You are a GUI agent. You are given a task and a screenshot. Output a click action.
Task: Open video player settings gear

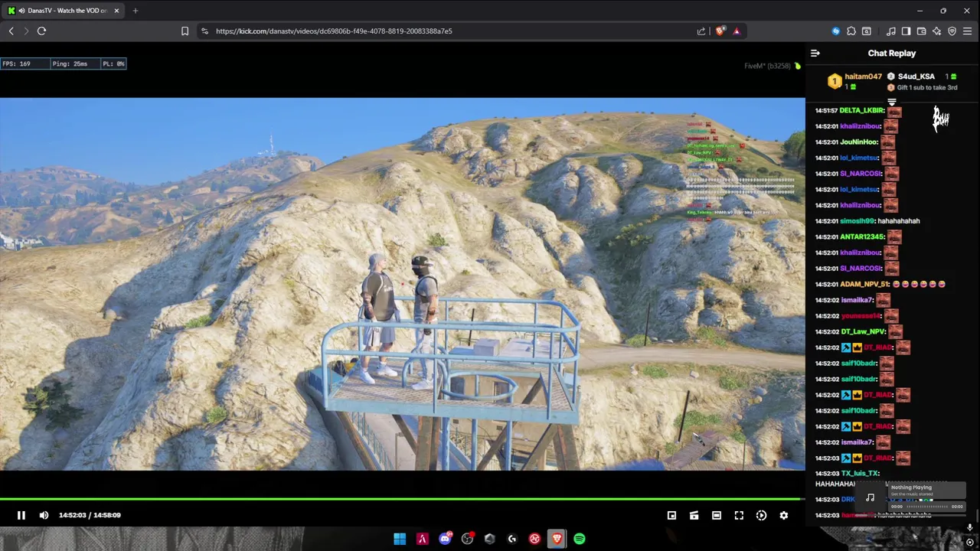[783, 515]
